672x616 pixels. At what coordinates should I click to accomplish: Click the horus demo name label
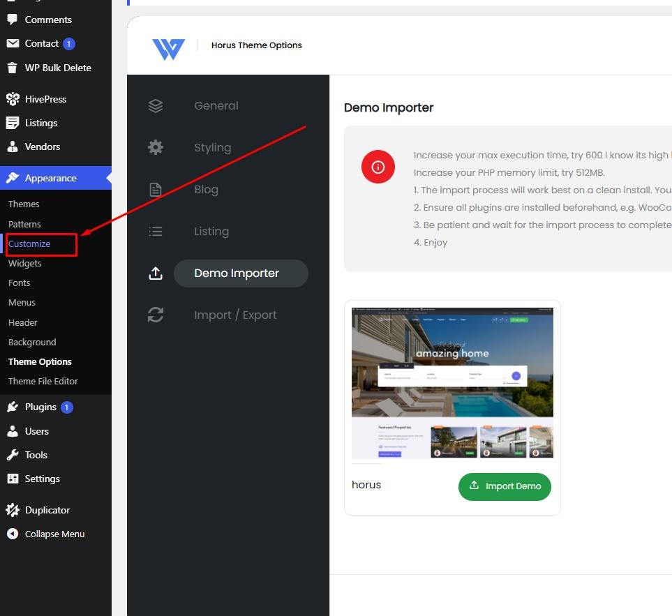[366, 484]
